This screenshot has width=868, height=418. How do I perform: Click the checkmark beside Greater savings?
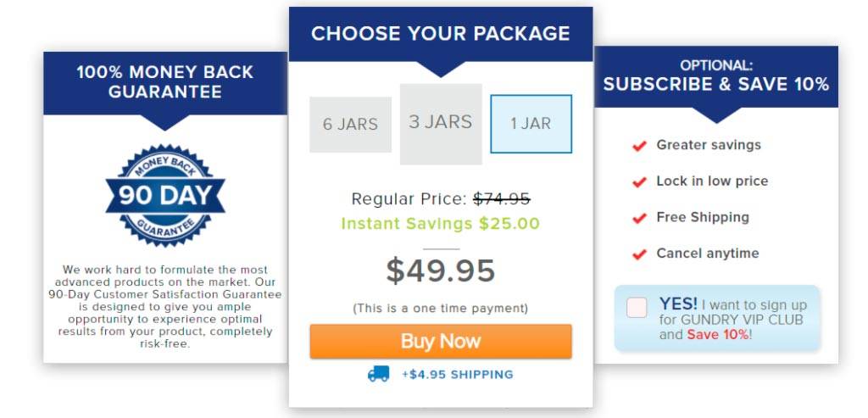(639, 146)
